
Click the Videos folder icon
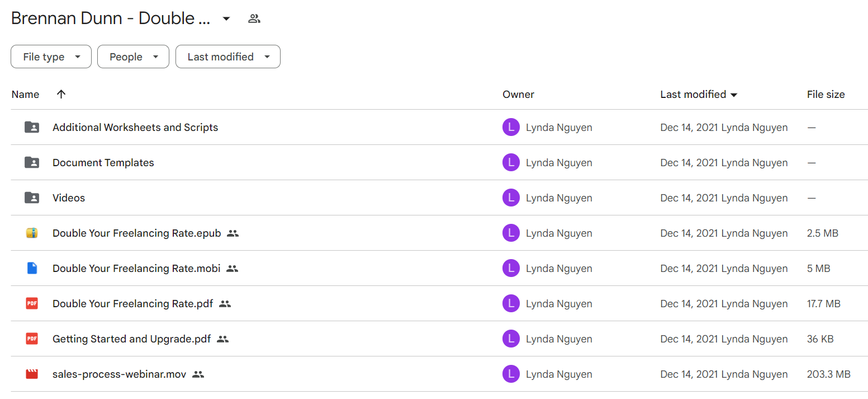click(x=32, y=198)
